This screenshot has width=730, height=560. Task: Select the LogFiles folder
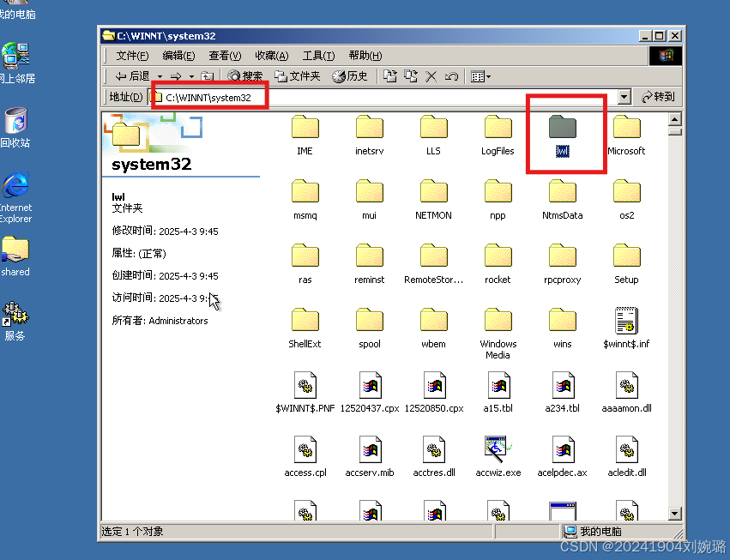click(498, 135)
